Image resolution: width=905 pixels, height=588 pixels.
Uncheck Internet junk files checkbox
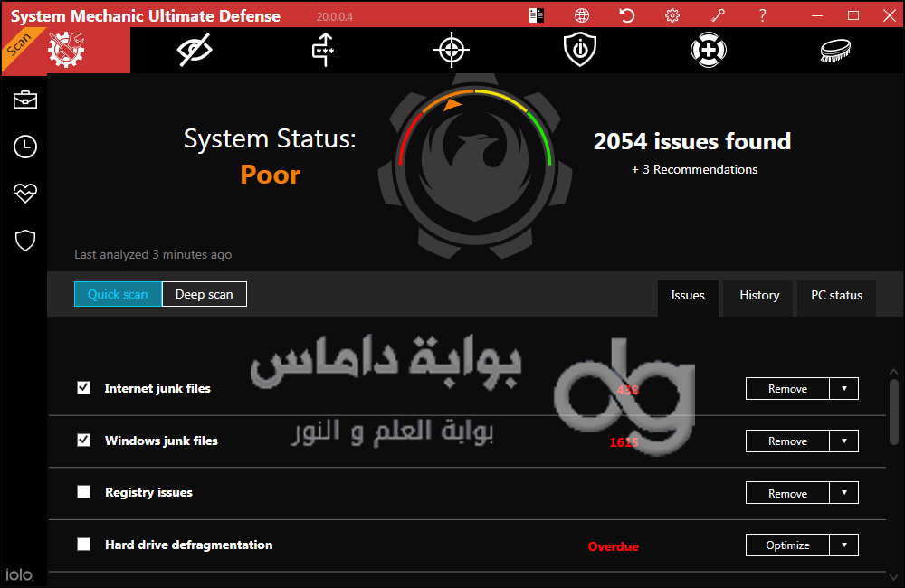click(83, 388)
